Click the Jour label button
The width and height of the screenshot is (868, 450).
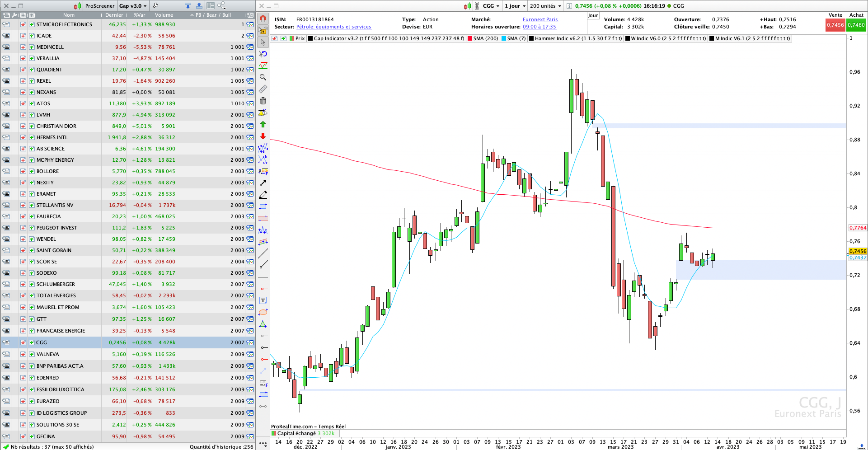click(x=593, y=15)
